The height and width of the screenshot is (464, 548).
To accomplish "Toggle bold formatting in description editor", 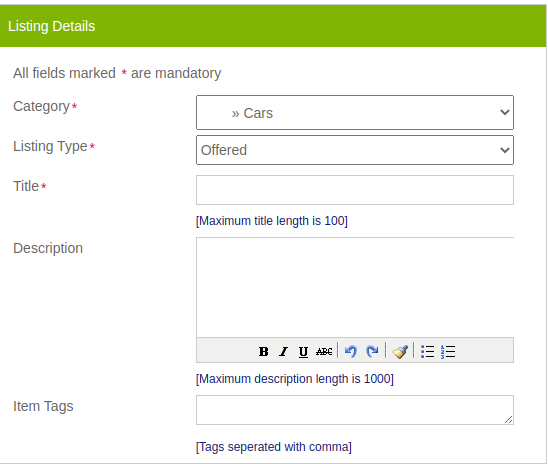I will 264,351.
